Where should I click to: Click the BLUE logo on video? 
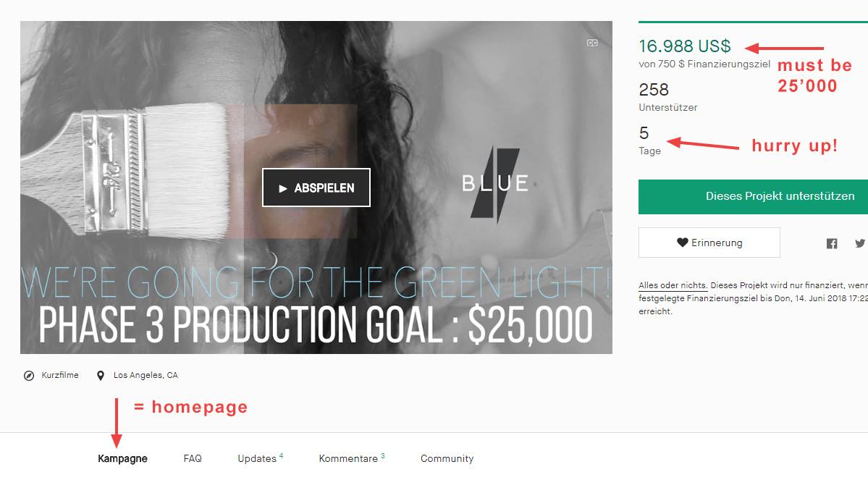[495, 183]
